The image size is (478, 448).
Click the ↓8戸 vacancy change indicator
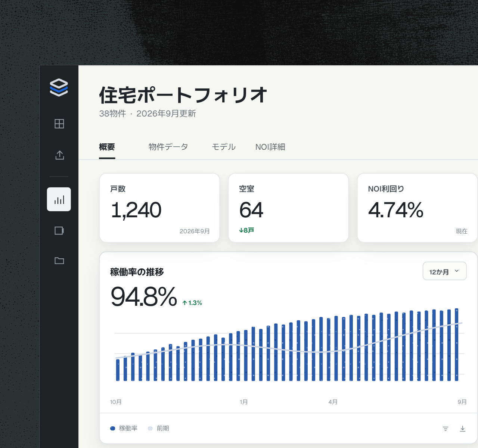click(x=246, y=230)
